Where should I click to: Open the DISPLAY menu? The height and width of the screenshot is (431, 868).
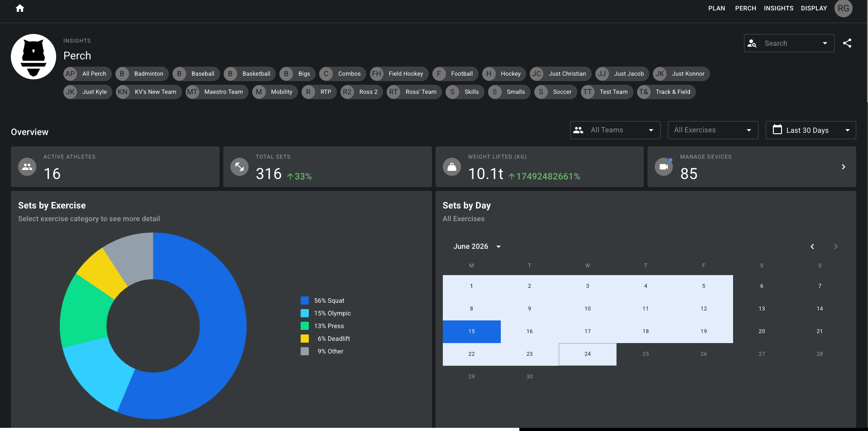click(x=814, y=8)
